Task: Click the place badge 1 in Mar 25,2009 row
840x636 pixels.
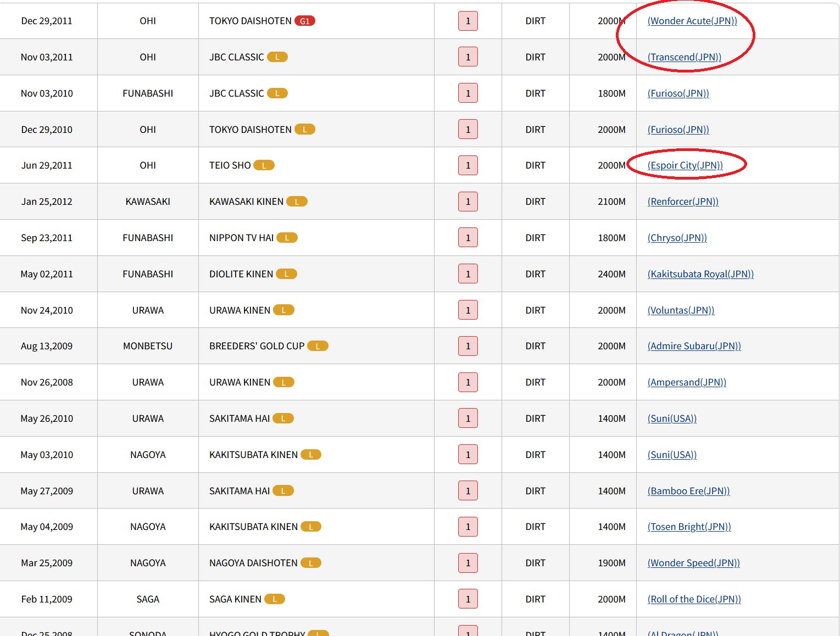Action: click(x=468, y=563)
